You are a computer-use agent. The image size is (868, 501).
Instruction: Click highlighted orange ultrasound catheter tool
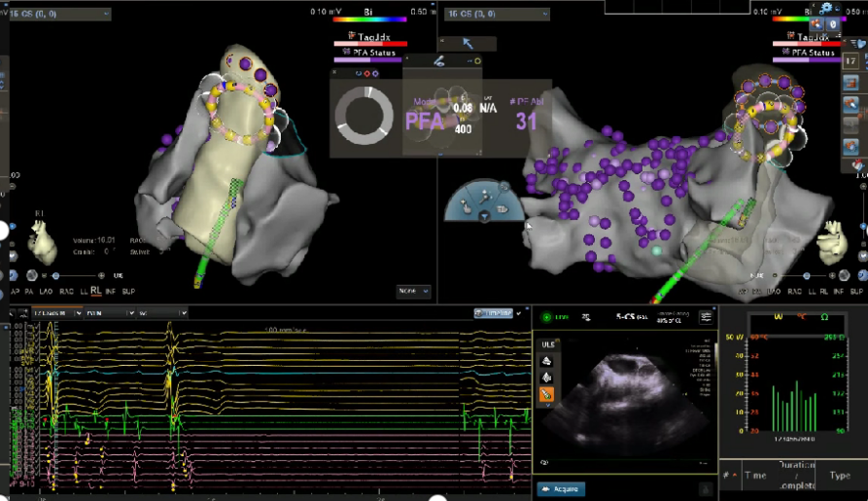[x=546, y=394]
